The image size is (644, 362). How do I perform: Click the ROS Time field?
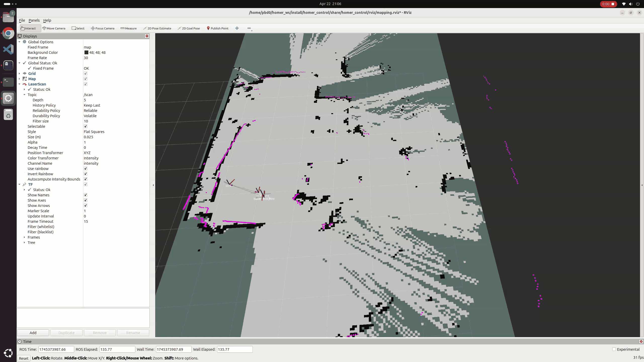coord(56,349)
